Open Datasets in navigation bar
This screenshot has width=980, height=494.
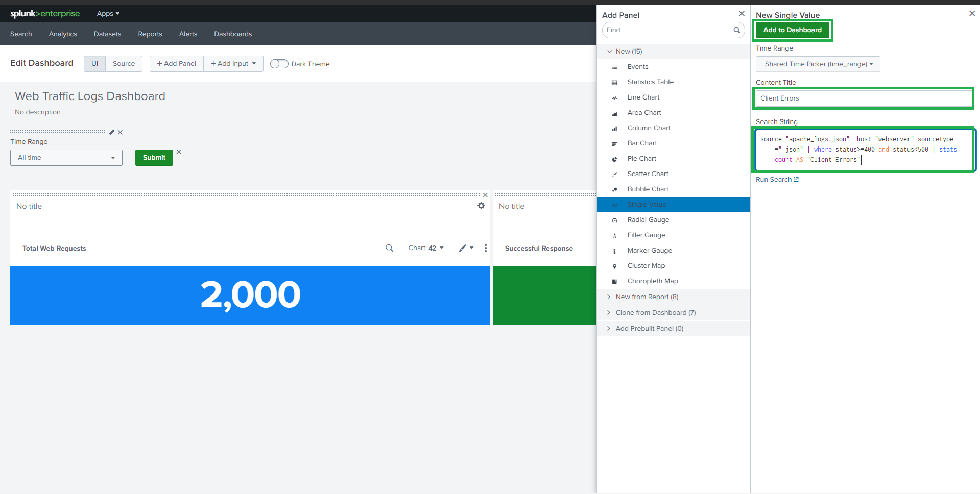[x=108, y=34]
